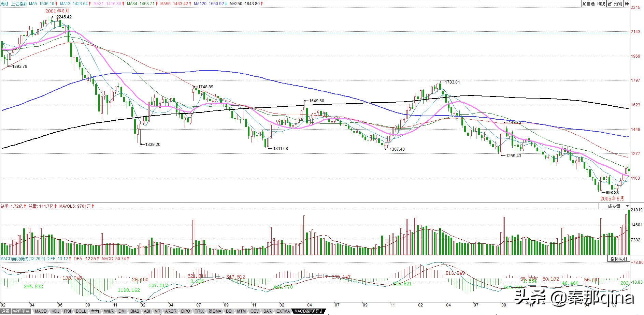The height and width of the screenshot is (315, 644).
Task: Click the 上证指数 index name
Action: 19,4
